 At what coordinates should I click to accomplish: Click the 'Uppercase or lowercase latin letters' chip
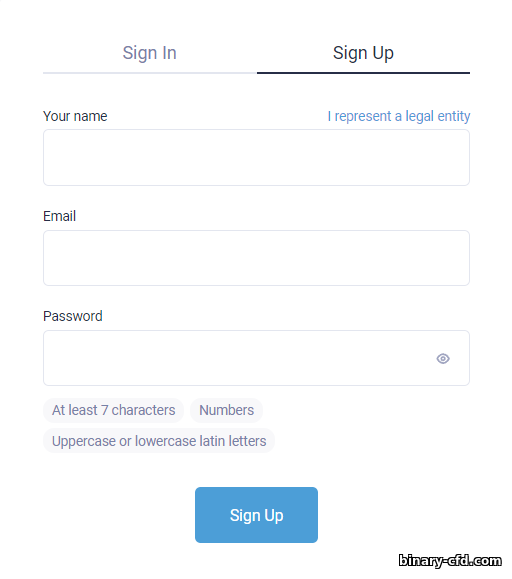159,441
